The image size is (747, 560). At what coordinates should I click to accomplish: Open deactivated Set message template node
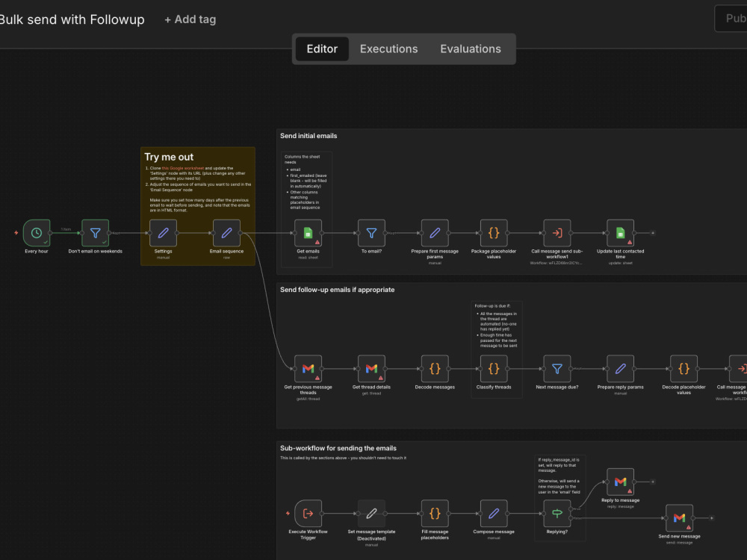pyautogui.click(x=371, y=514)
